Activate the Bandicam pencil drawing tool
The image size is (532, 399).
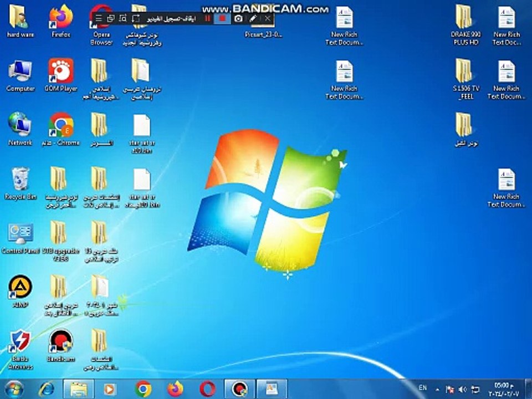[x=253, y=19]
